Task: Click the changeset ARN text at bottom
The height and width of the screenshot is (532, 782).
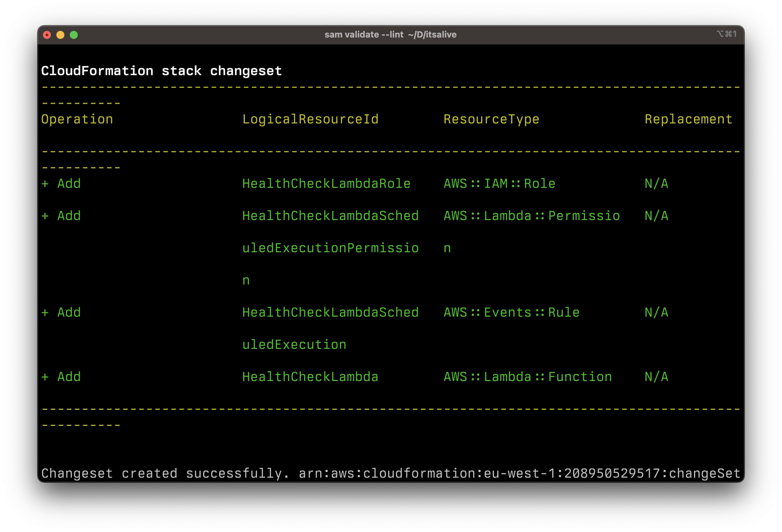Action: [519, 473]
